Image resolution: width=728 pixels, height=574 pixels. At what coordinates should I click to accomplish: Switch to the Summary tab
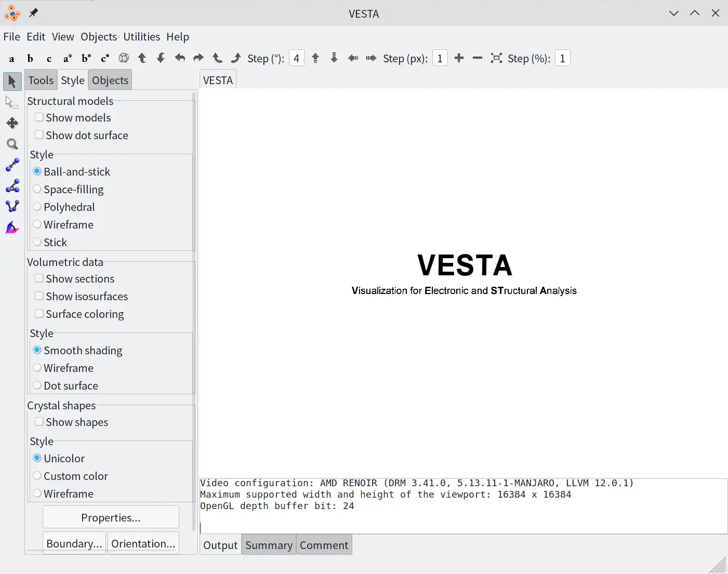pyautogui.click(x=269, y=545)
